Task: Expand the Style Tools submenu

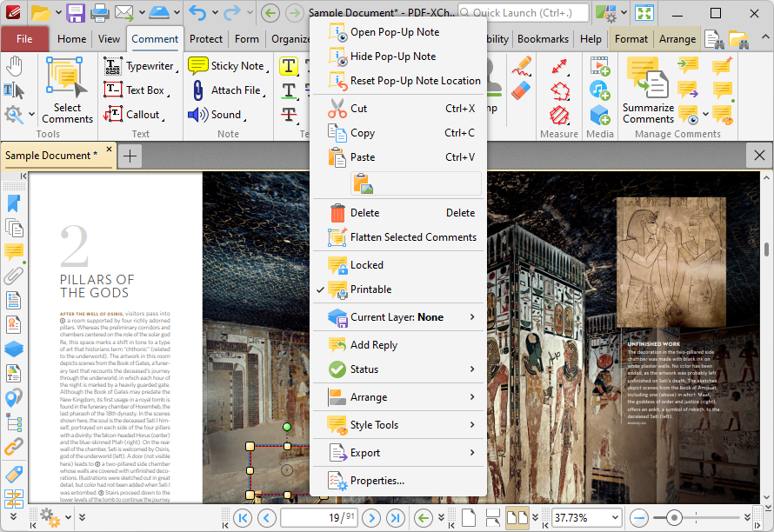Action: click(397, 425)
